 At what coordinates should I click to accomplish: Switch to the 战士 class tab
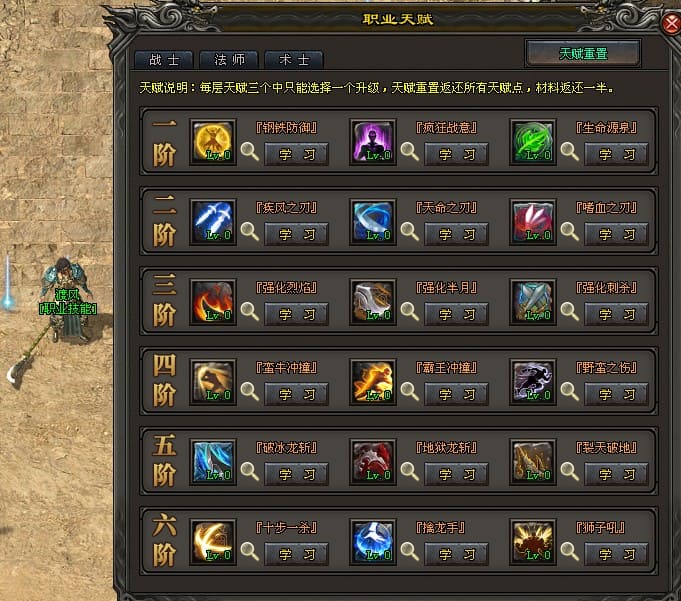click(x=164, y=60)
